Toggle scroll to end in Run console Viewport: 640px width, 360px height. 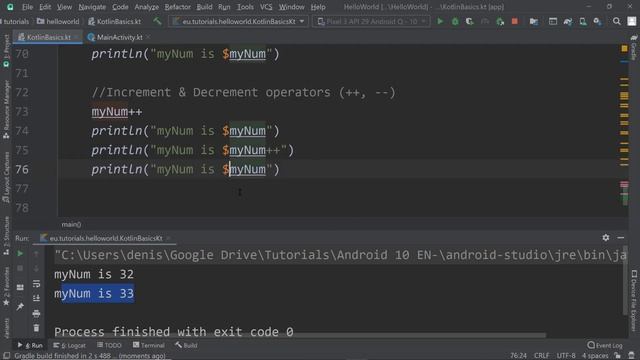pyautogui.click(x=36, y=298)
